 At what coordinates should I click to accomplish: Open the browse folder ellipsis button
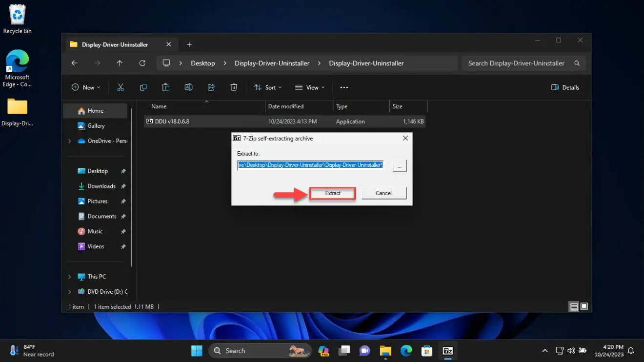[399, 166]
